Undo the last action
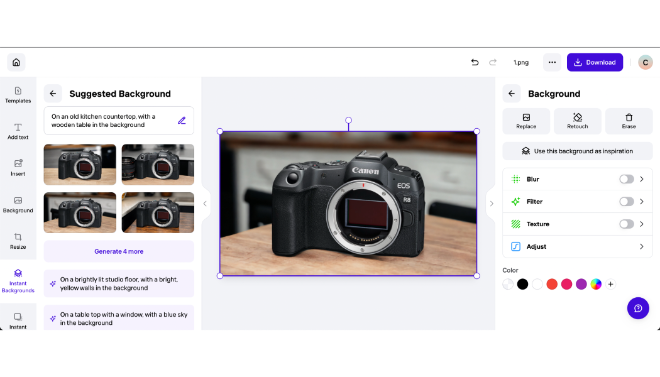The height and width of the screenshot is (377, 660). point(475,62)
